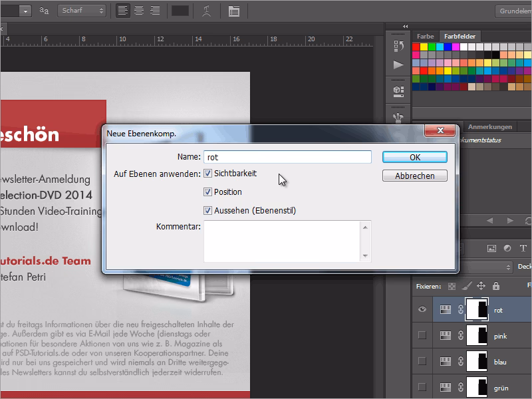This screenshot has width=532, height=399.
Task: Hide the rot layer with its eye toggle
Action: pyautogui.click(x=421, y=309)
